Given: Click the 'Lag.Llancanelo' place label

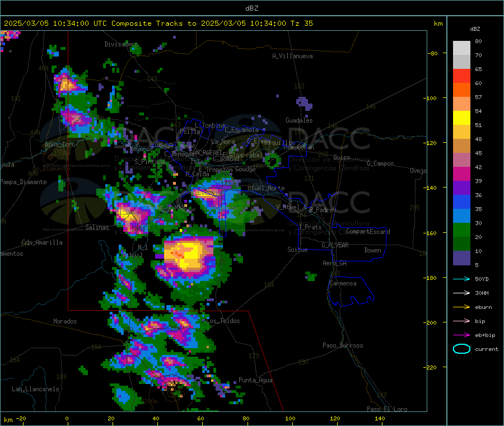Looking at the screenshot, I should [x=35, y=389].
